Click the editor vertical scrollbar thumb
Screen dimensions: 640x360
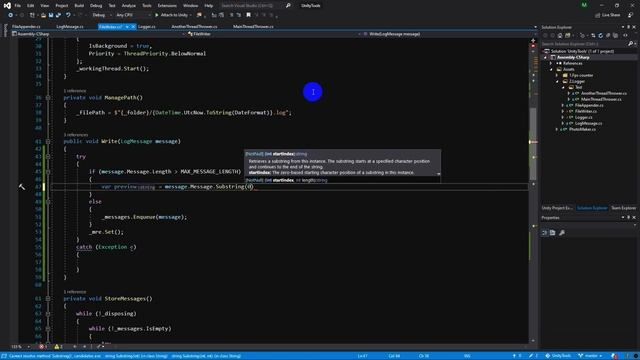point(533,143)
